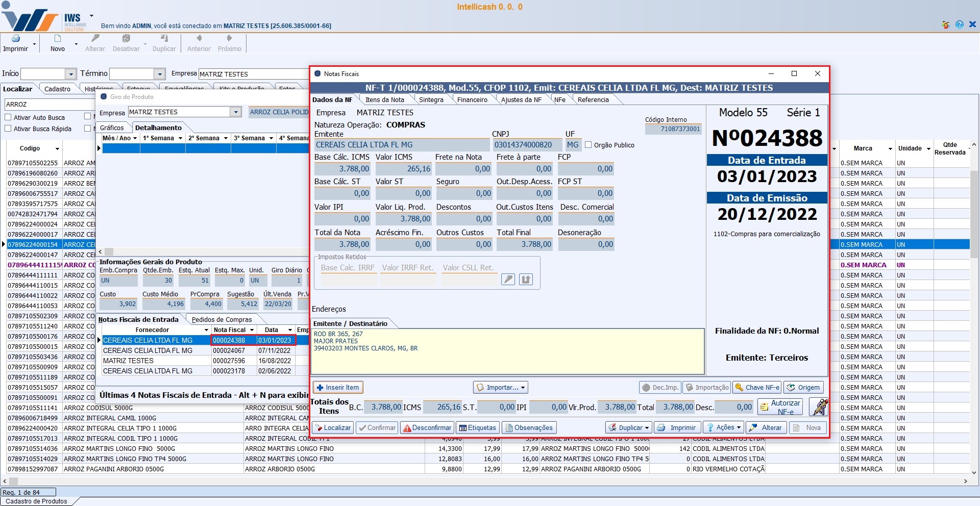Switch to Cadastro tab in main window
This screenshot has height=506, width=980.
pos(57,89)
